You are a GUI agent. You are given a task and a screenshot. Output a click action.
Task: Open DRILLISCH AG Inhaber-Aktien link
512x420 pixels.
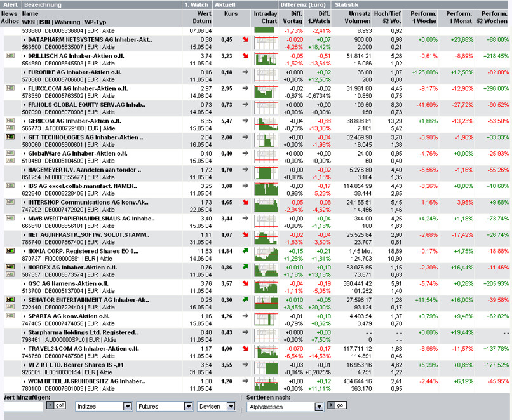pos(76,56)
